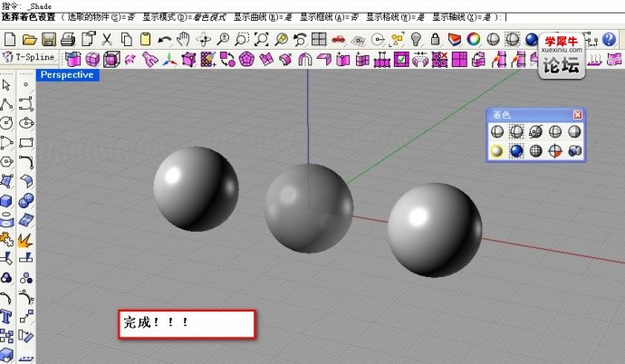Select the Ellipse tool in left sidebar

(26, 123)
